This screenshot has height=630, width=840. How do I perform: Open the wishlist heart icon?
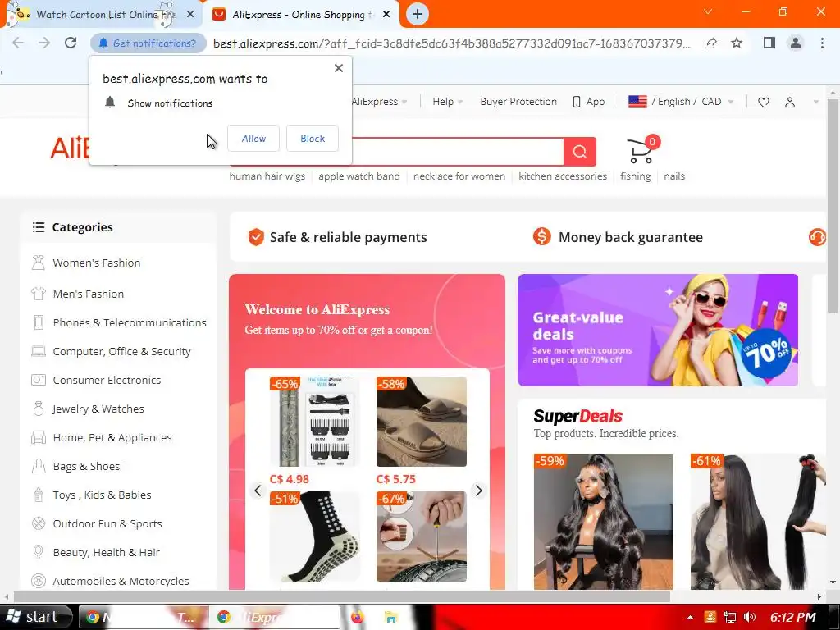pyautogui.click(x=764, y=102)
